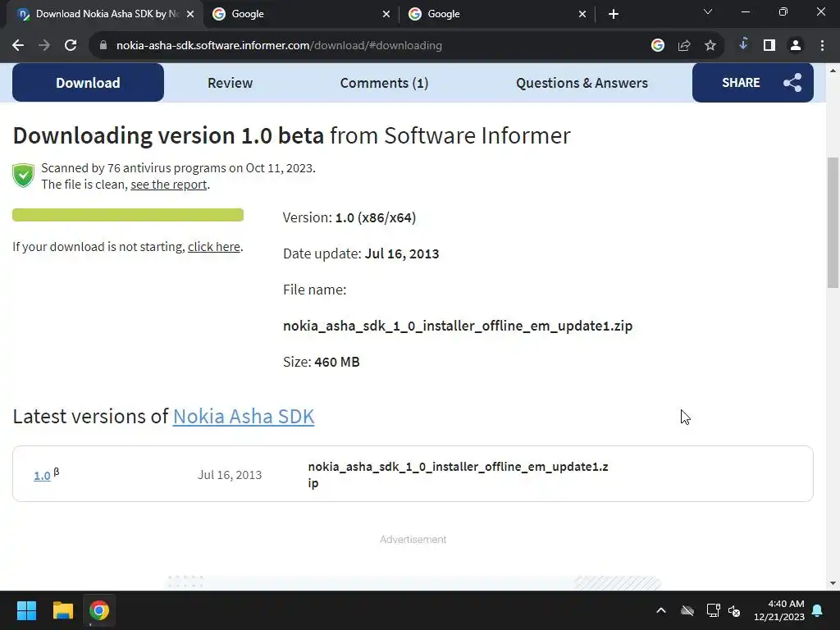This screenshot has height=630, width=840.
Task: Open Questions & Answers section
Action: coord(582,83)
